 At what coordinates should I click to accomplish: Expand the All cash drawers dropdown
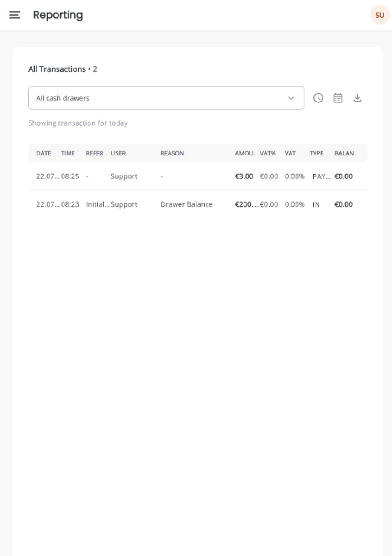coord(166,98)
